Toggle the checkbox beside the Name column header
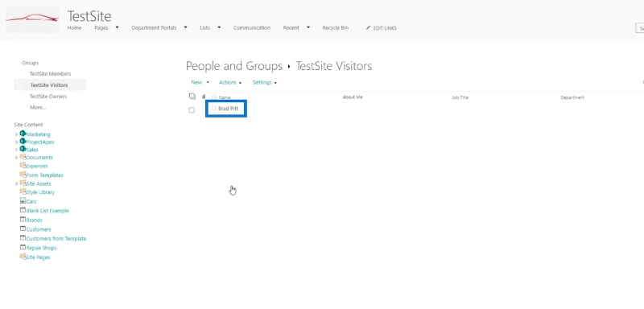Image resolution: width=644 pixels, height=309 pixels. 214,97
